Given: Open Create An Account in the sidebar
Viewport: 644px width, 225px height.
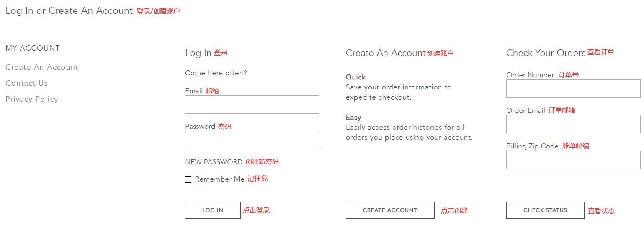Looking at the screenshot, I should tap(42, 67).
